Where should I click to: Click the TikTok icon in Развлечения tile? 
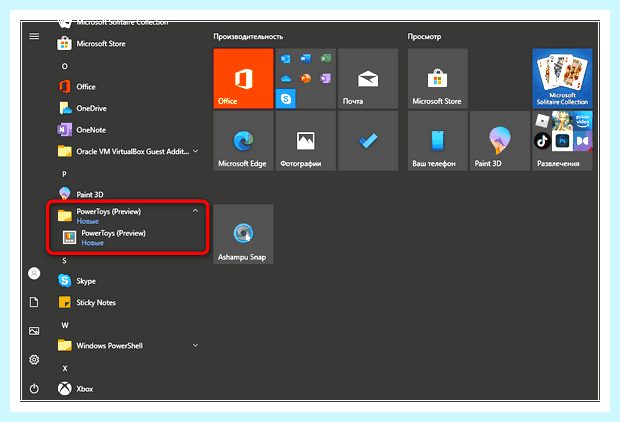pyautogui.click(x=542, y=140)
